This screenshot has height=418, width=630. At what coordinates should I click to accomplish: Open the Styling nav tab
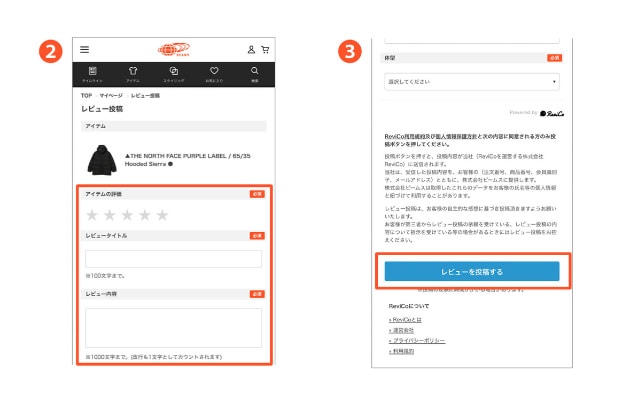coord(174,74)
